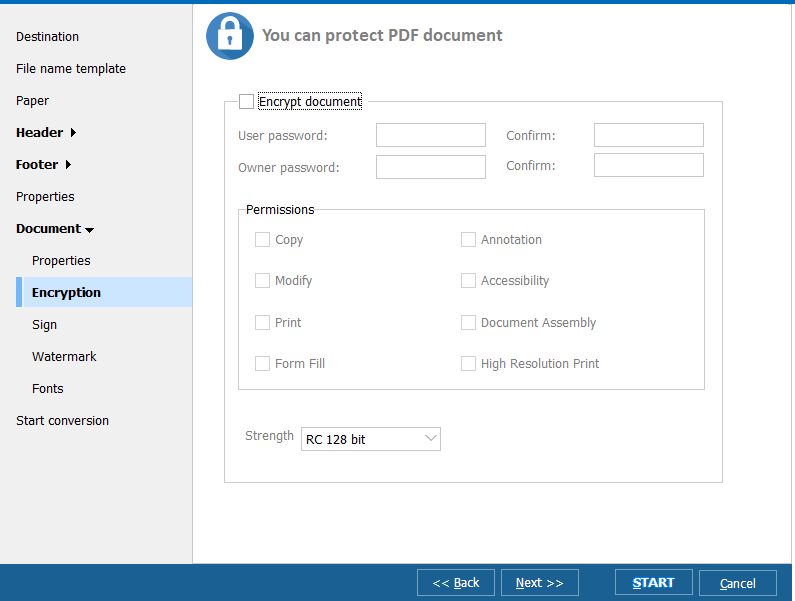The width and height of the screenshot is (795, 601).
Task: Switch to File name template
Action: [x=71, y=69]
